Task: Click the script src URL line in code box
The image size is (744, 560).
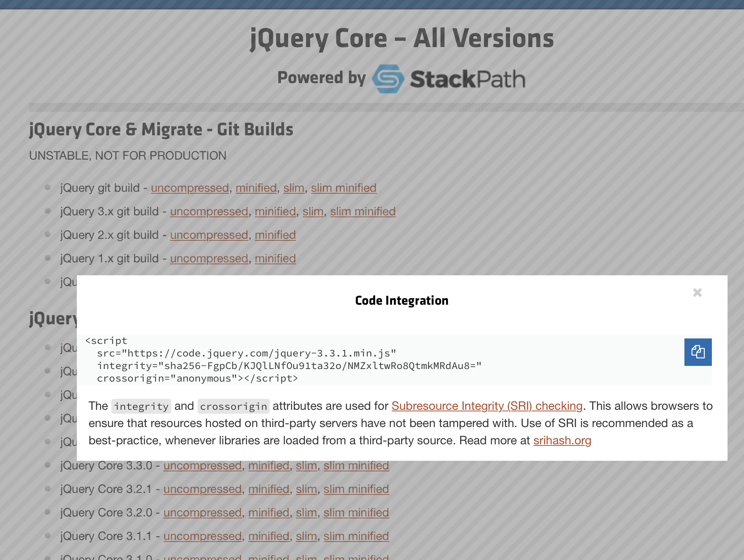Action: point(247,353)
